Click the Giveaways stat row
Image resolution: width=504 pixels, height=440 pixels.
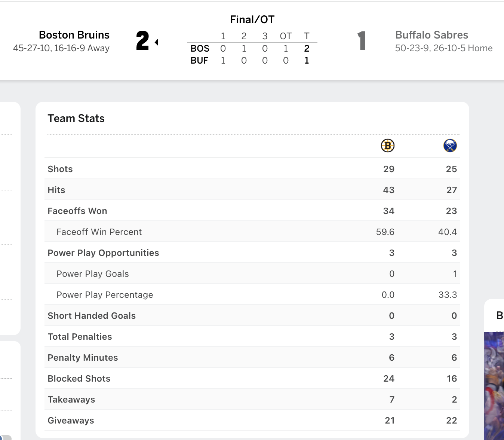[x=252, y=420]
